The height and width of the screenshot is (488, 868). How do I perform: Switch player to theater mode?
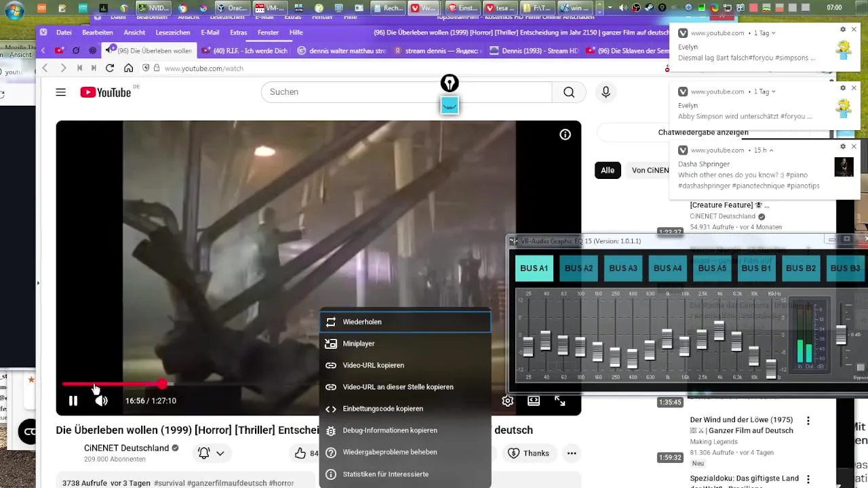pos(534,401)
